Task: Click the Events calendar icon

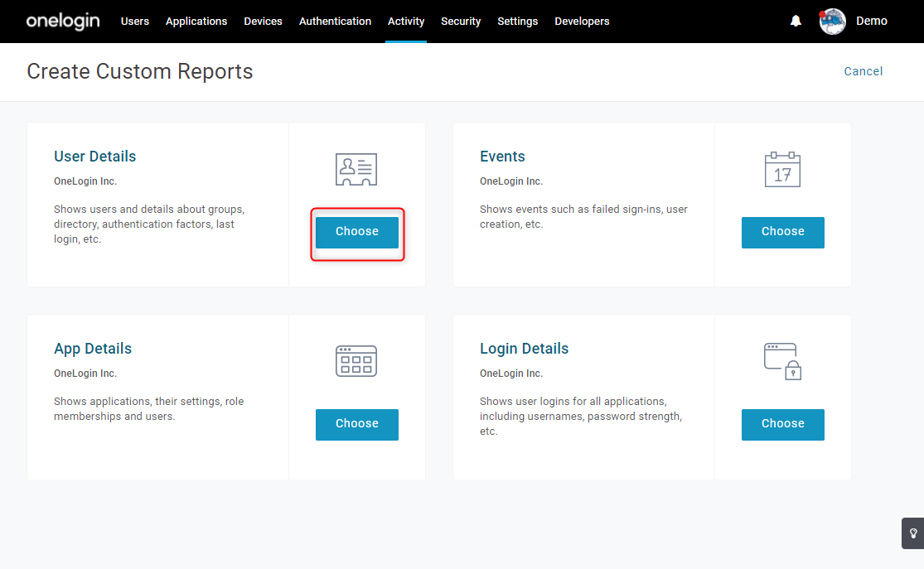Action: click(x=782, y=170)
